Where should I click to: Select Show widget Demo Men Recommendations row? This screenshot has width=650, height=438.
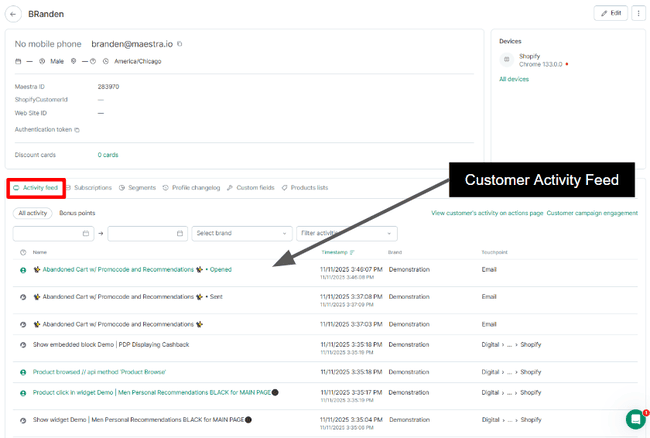click(142, 420)
